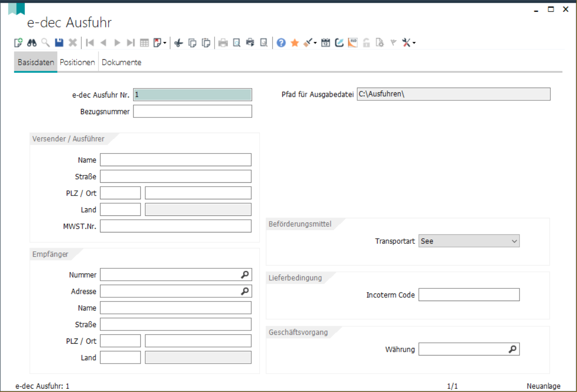This screenshot has height=392, width=577.
Task: Open lookup for Empfänger Adresse field
Action: [244, 291]
